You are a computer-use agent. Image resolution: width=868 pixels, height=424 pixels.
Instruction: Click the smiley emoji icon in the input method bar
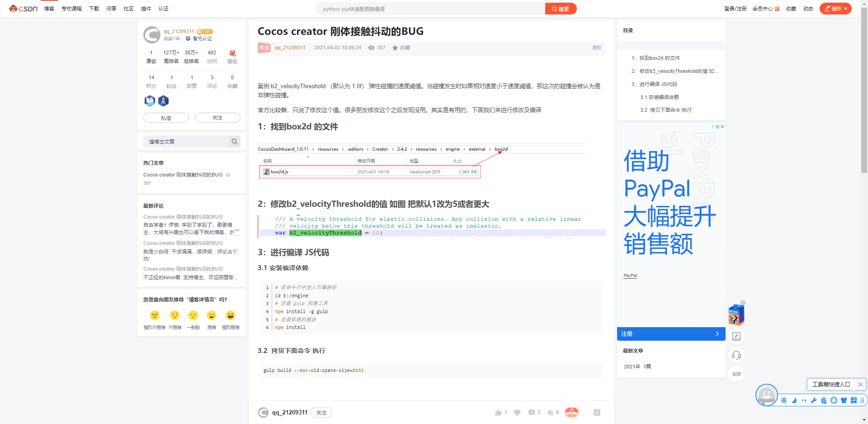834,400
